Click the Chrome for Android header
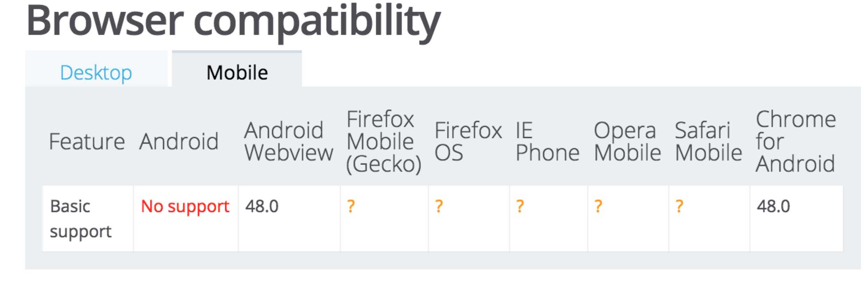The height and width of the screenshot is (282, 868). pyautogui.click(x=796, y=141)
